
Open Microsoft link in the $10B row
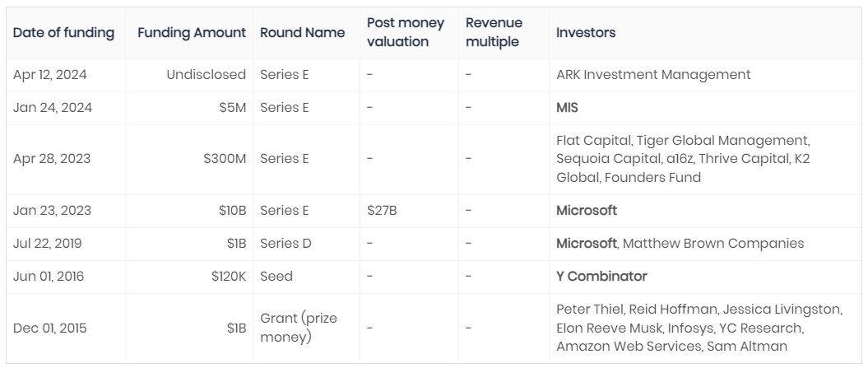tap(586, 211)
